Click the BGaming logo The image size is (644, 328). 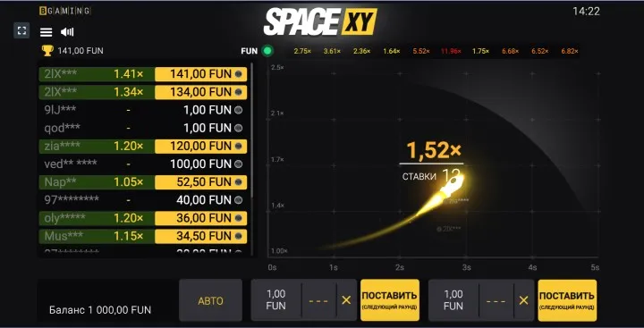[x=65, y=11]
